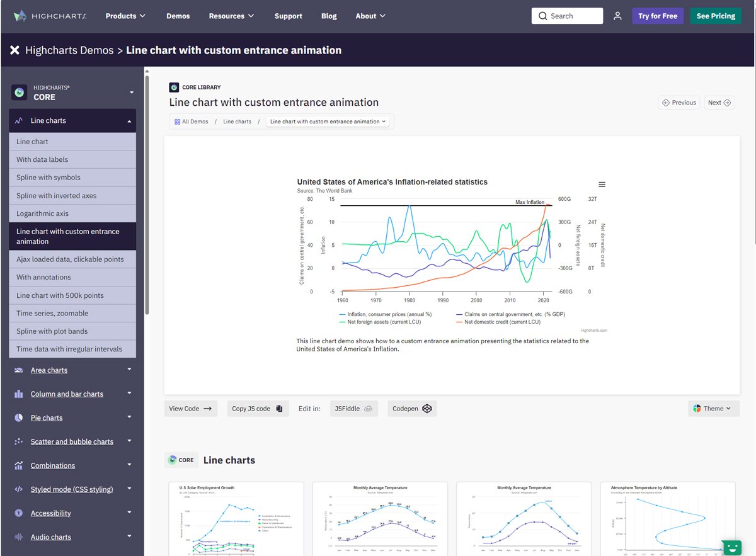Viewport: 756px width, 556px height.
Task: Click the See Pricing button
Action: point(716,16)
